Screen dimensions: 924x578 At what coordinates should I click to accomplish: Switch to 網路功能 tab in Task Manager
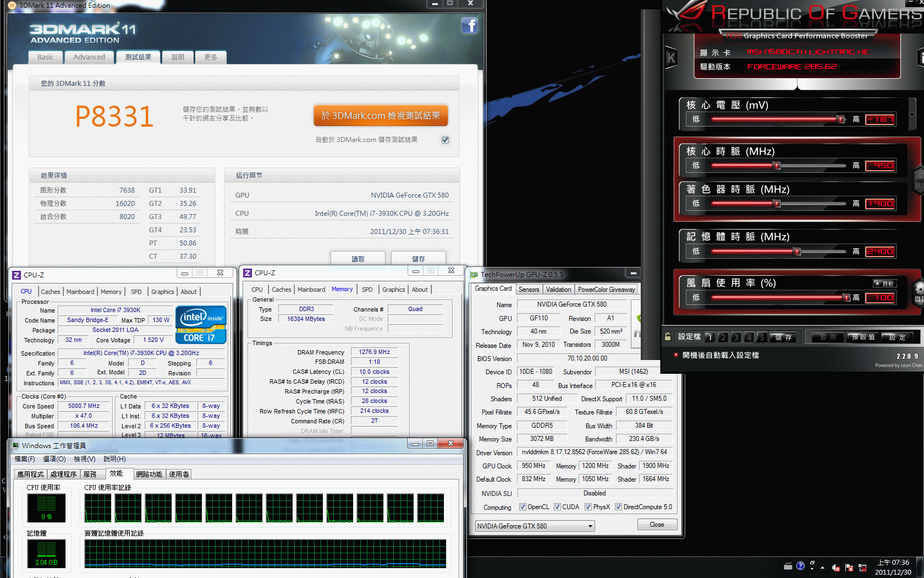(149, 474)
